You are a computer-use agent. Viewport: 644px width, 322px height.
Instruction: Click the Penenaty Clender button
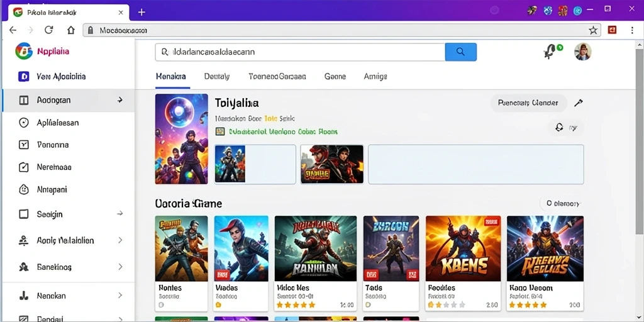[528, 103]
